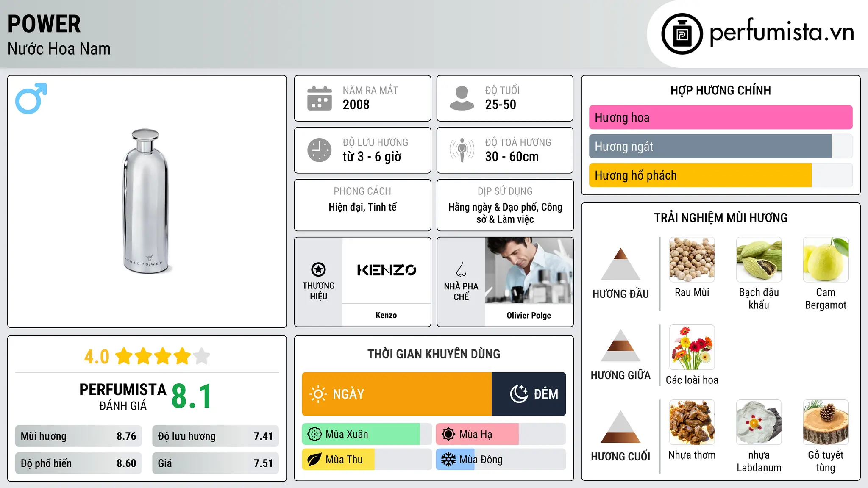Click the green Perfumista score 8.1

point(192,396)
